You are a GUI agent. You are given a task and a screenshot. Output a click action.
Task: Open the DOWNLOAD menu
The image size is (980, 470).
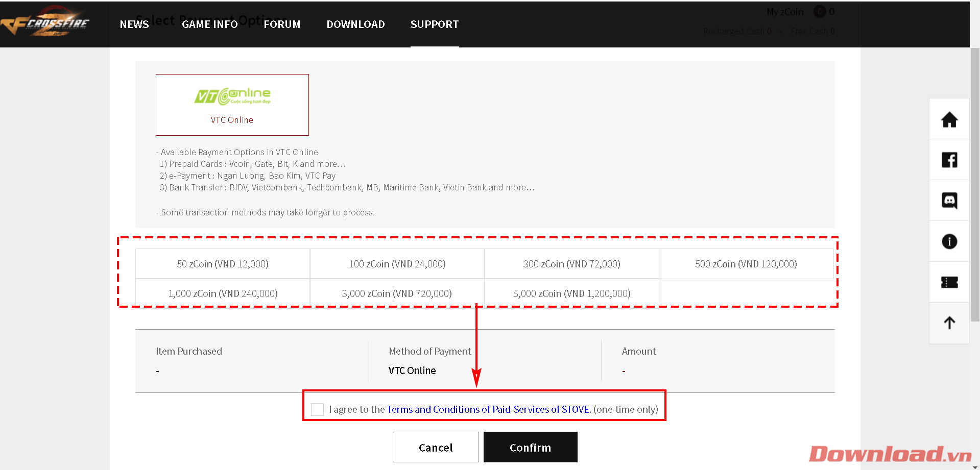(x=355, y=24)
